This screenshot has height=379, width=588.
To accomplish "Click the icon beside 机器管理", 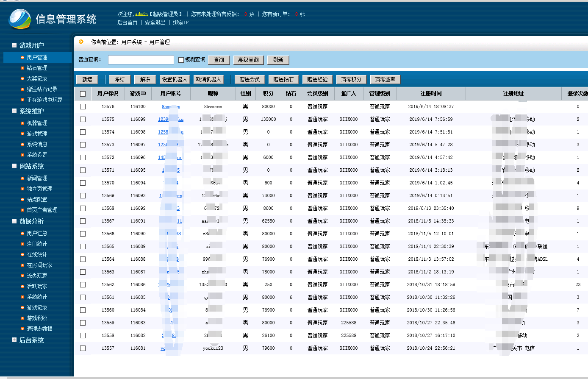I will pos(23,123).
